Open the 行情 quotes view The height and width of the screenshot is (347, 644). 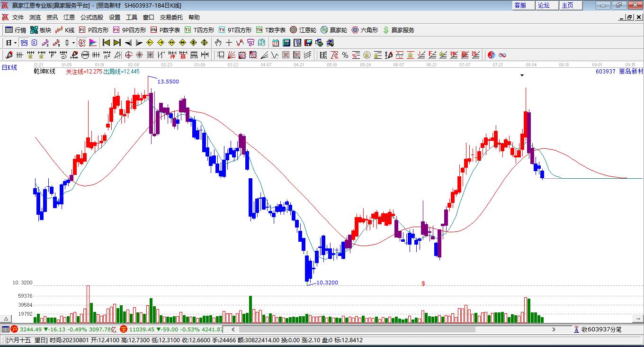[x=16, y=30]
